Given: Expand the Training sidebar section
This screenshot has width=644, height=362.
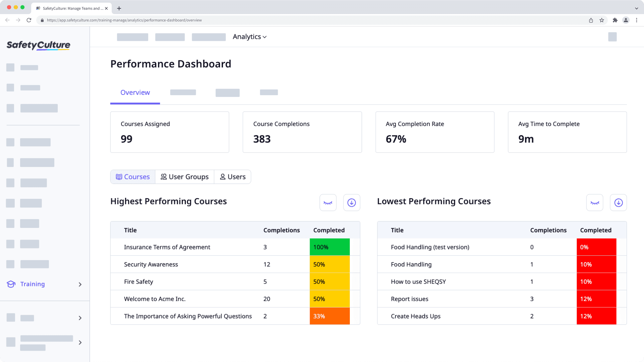Looking at the screenshot, I should tap(80, 284).
